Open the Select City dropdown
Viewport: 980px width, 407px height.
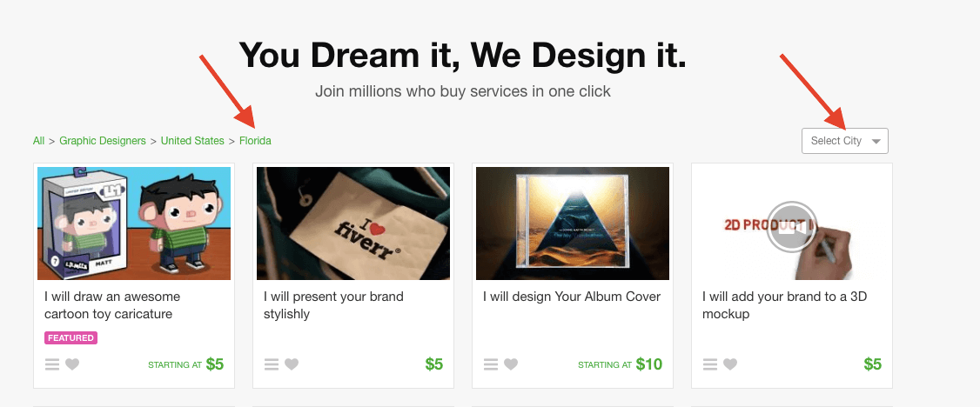[844, 141]
